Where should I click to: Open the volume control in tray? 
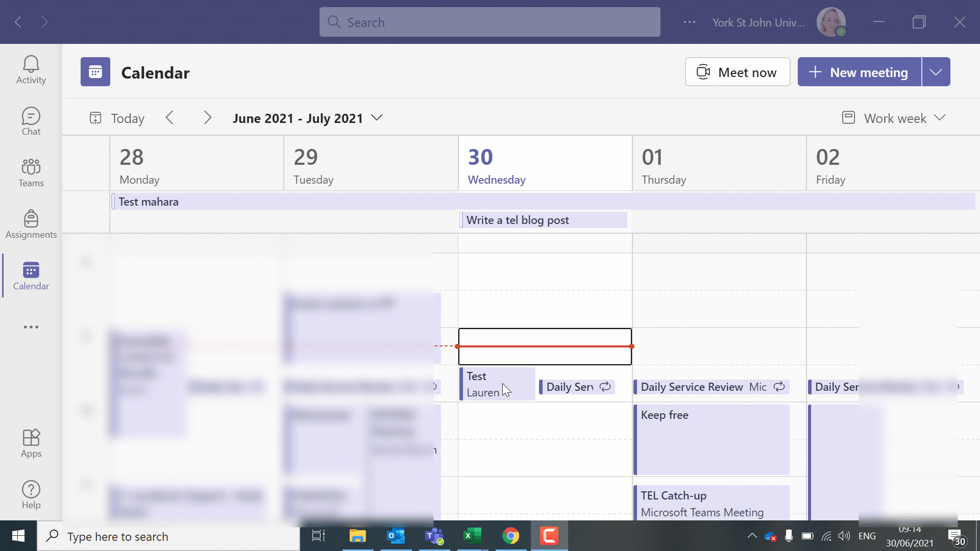pos(844,536)
